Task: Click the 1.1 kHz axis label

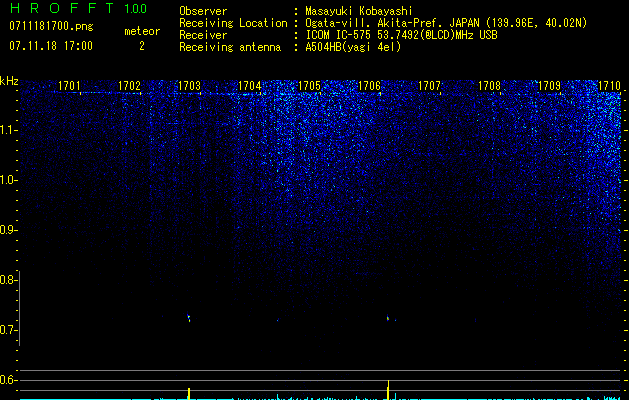Action: [x=8, y=130]
